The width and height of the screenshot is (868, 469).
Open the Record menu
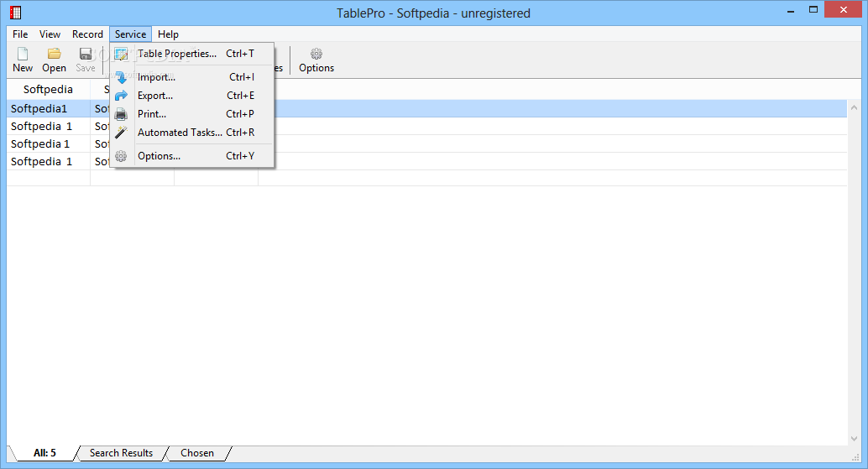[x=87, y=34]
